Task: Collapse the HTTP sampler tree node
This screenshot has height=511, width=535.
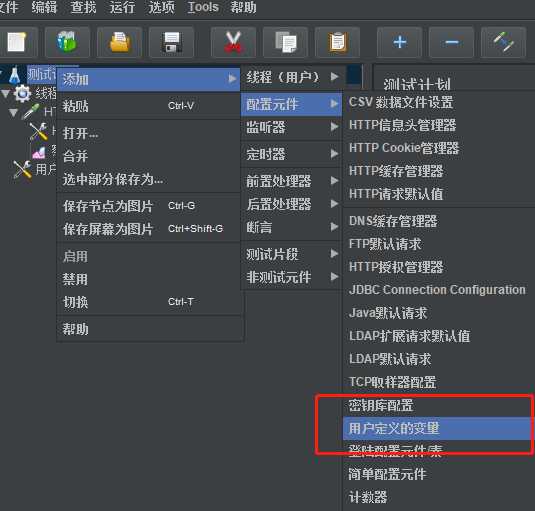Action: 13,112
